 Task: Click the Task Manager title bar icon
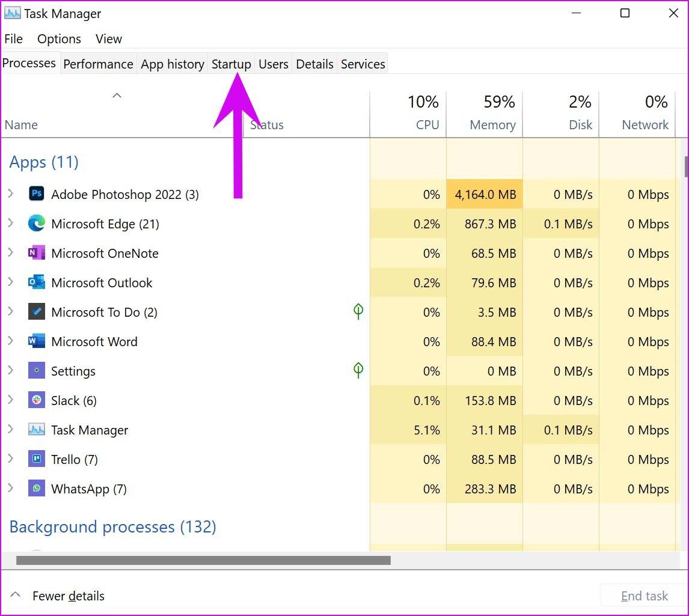click(x=12, y=13)
